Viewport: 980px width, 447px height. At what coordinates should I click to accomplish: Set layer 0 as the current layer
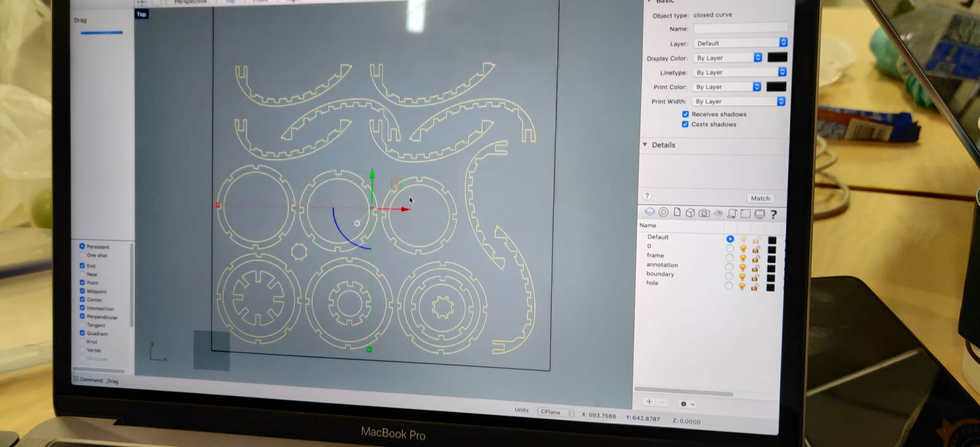pos(730,248)
